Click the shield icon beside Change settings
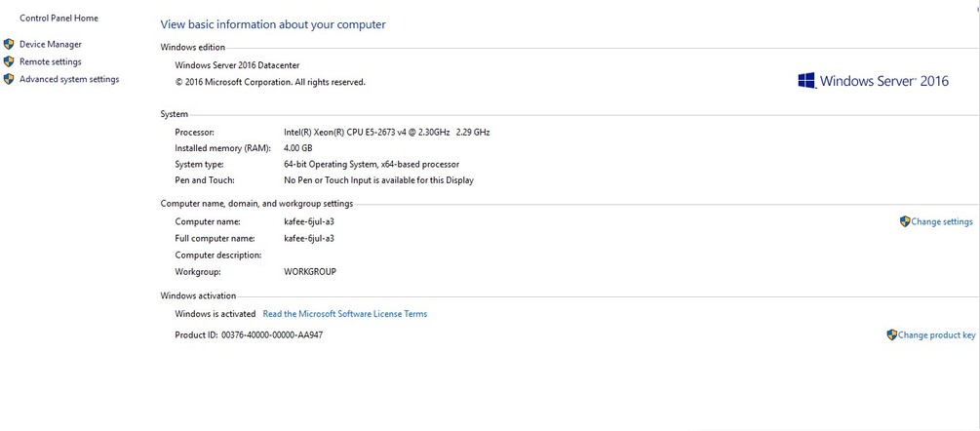 point(905,221)
